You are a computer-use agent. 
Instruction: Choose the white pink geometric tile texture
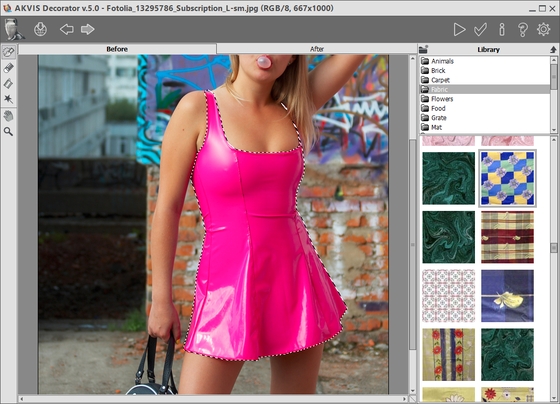pyautogui.click(x=449, y=296)
